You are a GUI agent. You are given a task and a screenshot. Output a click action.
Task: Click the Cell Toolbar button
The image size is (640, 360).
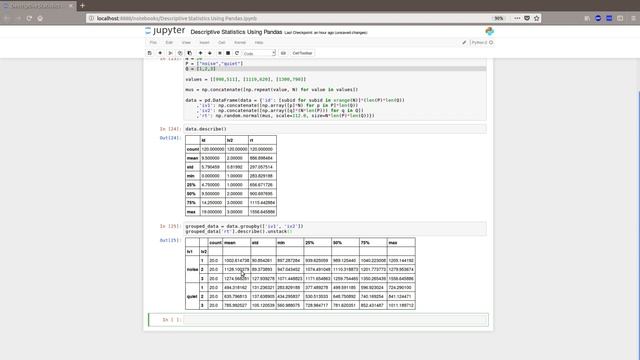point(302,53)
